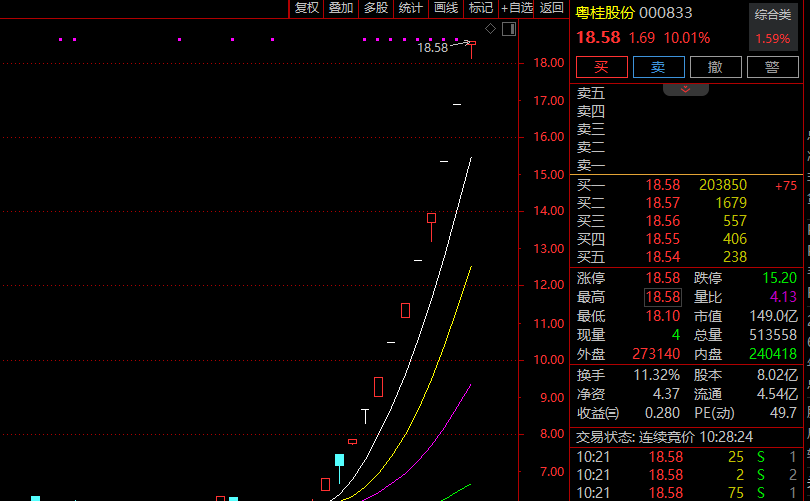Screen dimensions: 810x501
Task: Activate the 画线 drawing line tool
Action: pos(446,8)
